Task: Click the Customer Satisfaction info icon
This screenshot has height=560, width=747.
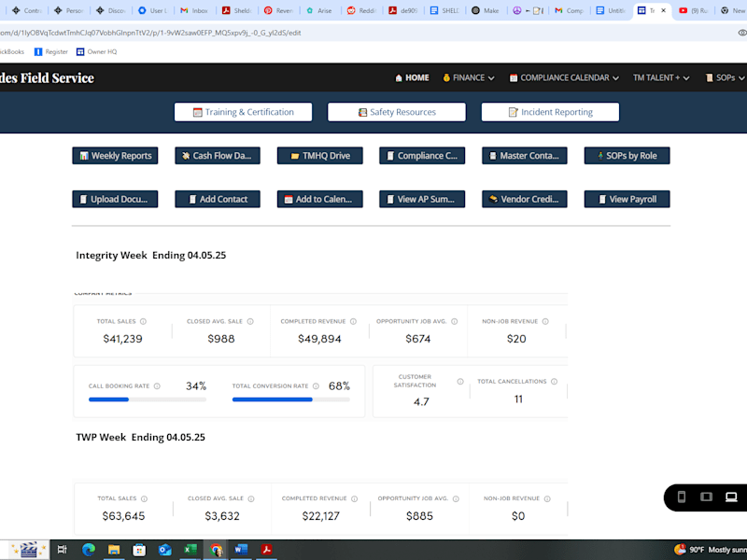Action: tap(460, 382)
